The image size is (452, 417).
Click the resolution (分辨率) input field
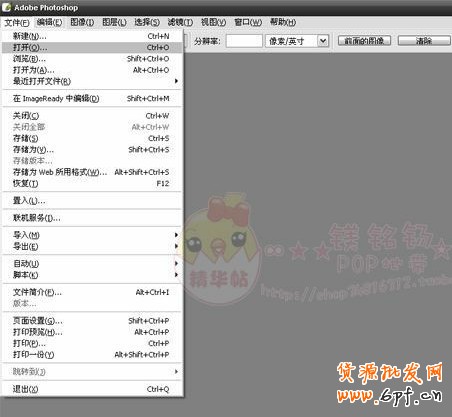pos(244,41)
